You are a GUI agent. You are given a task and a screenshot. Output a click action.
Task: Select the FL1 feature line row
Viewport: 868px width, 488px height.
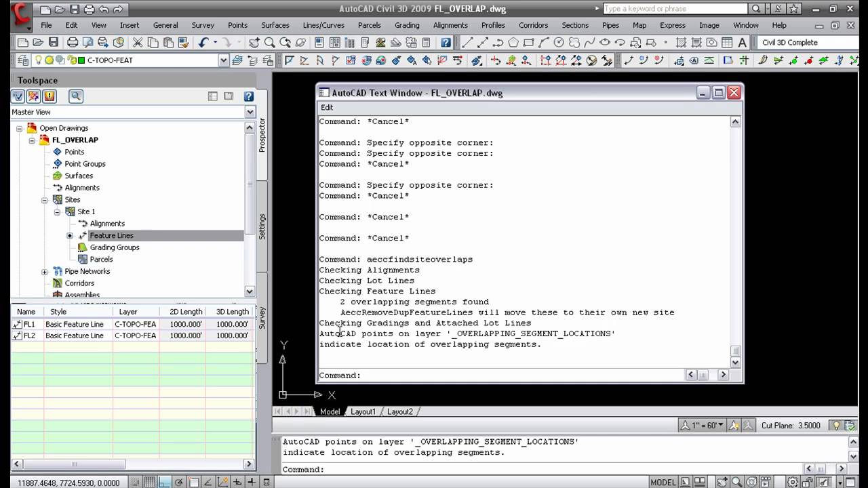pos(132,324)
